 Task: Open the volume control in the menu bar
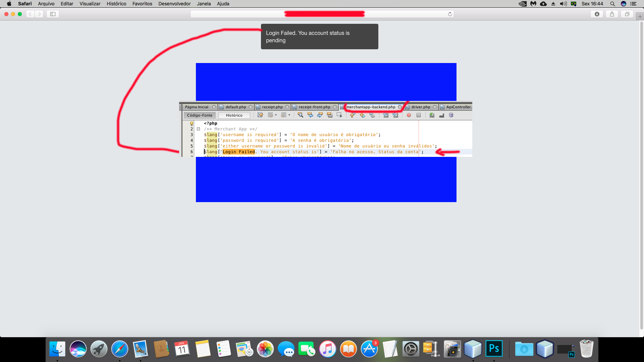pyautogui.click(x=563, y=4)
